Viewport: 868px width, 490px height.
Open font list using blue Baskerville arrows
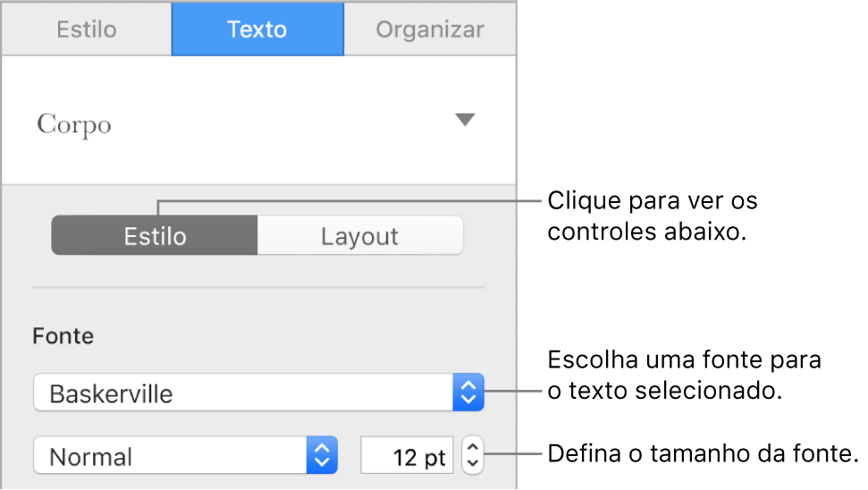pos(469,393)
